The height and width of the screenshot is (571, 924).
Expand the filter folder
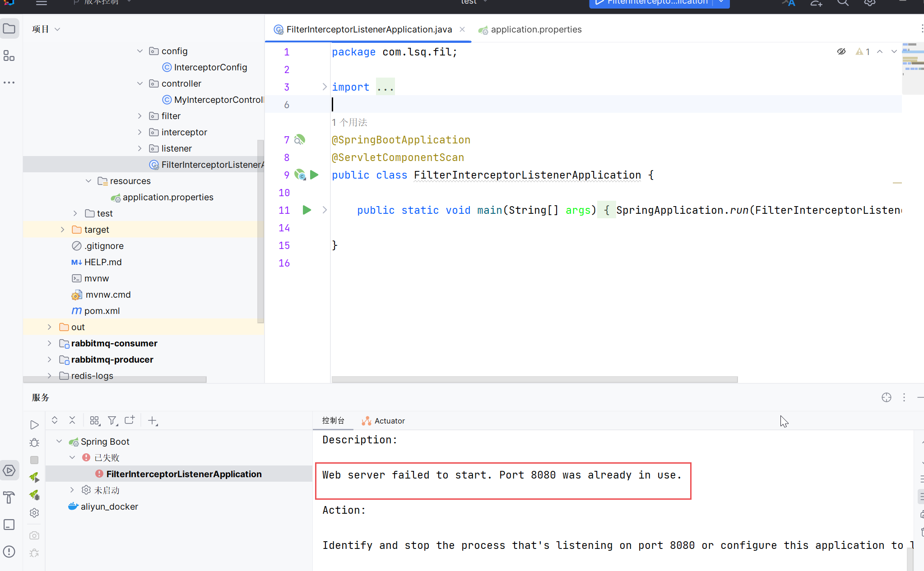pos(140,116)
